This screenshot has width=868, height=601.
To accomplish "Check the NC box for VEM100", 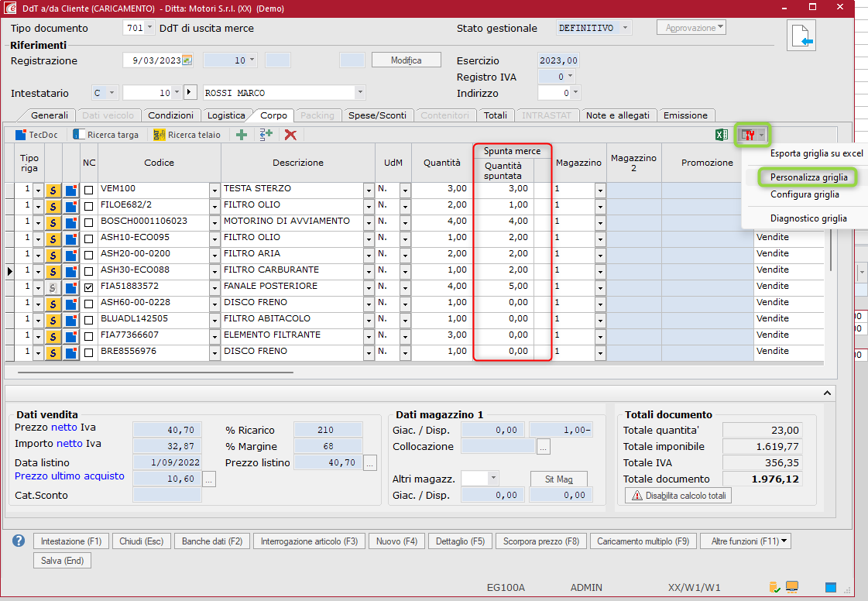I will pos(89,189).
